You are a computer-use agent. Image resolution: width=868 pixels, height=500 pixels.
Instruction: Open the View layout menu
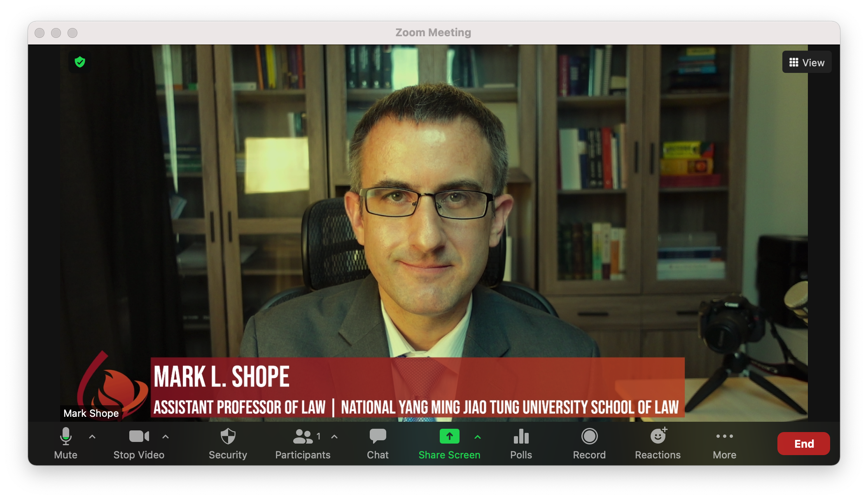click(807, 62)
